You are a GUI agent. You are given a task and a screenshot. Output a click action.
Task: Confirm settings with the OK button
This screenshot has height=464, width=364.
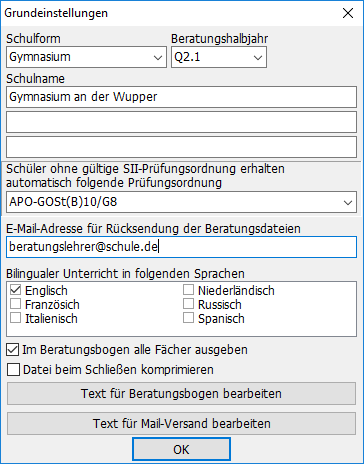pos(181,449)
